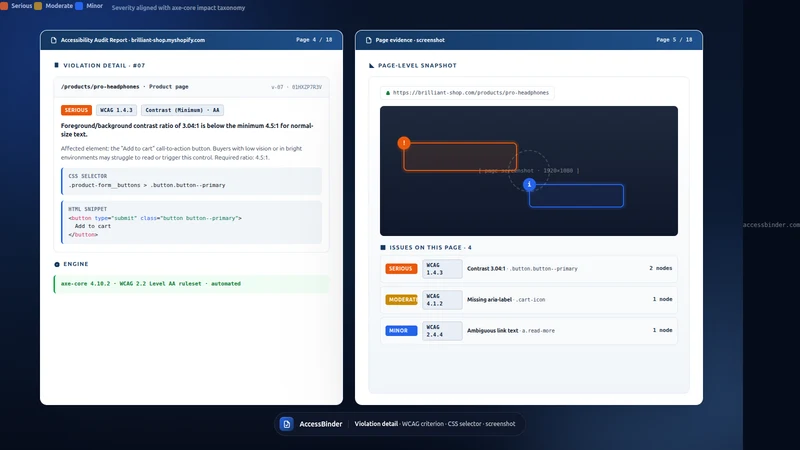Viewport: 800px width, 450px height.
Task: Click the AccessBinder name in bottom bar
Action: pos(320,424)
